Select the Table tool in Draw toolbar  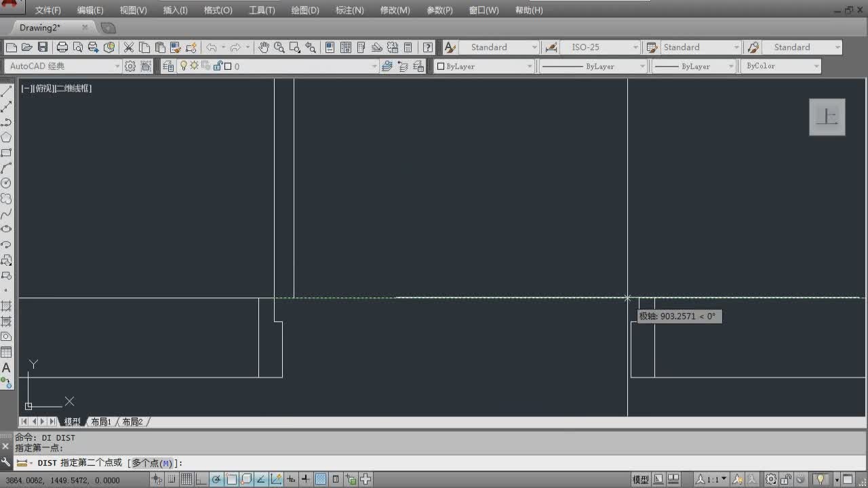6,352
